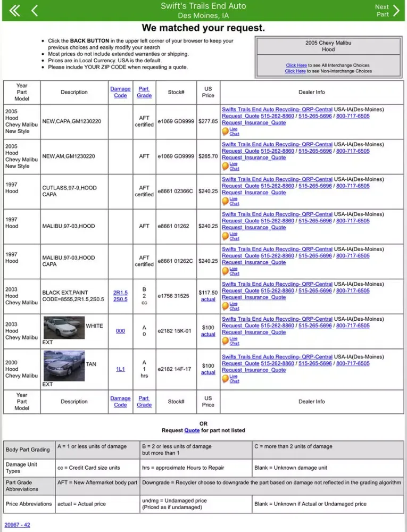
Task: Click Here to see Non-Interchange Choices
Action: pyautogui.click(x=295, y=71)
